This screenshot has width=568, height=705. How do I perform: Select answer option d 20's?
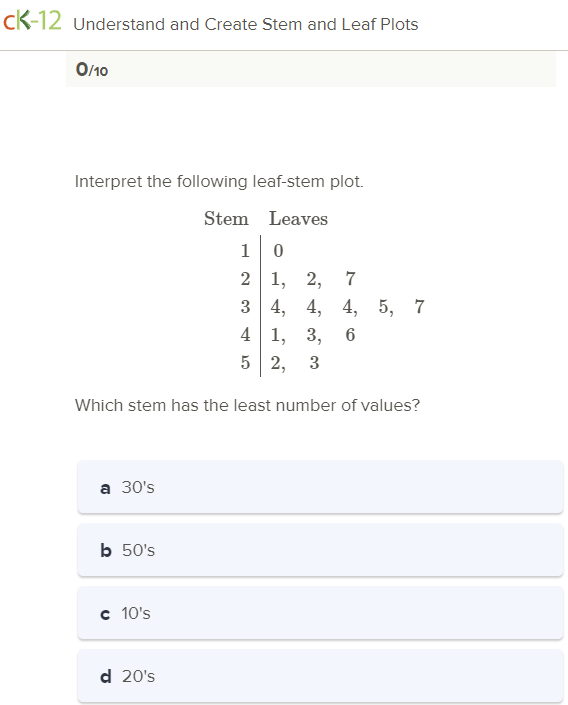coord(320,676)
